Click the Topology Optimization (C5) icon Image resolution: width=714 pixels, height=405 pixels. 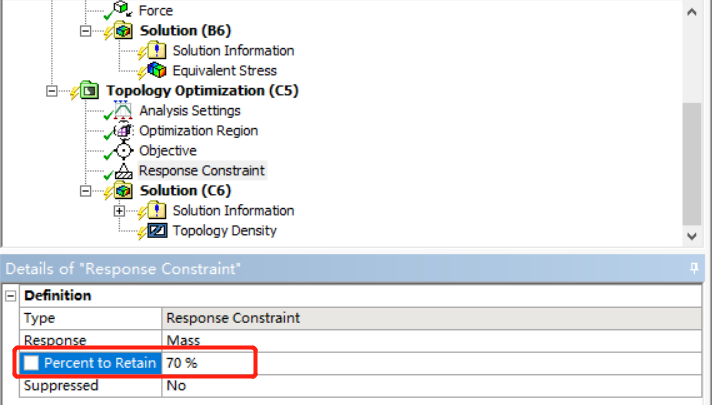click(90, 91)
